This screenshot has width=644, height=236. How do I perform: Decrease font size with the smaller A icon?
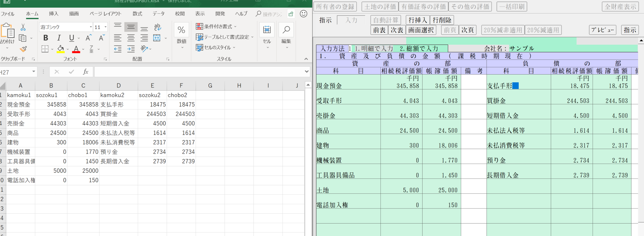tap(102, 38)
